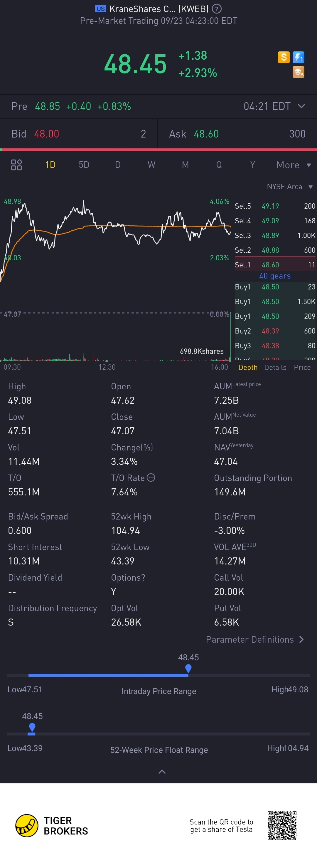317x868 pixels.
Task: Tap the Outstanding Portion value 149.6M
Action: pyautogui.click(x=230, y=492)
